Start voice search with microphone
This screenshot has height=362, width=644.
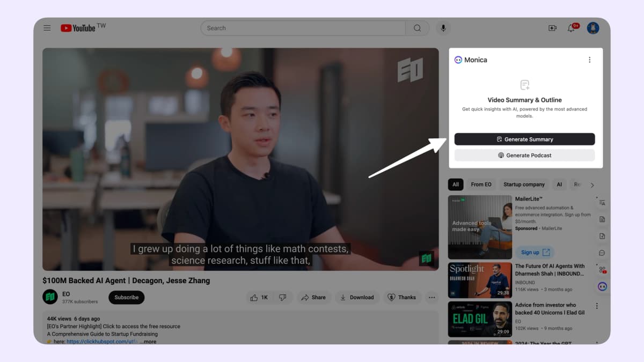[443, 28]
